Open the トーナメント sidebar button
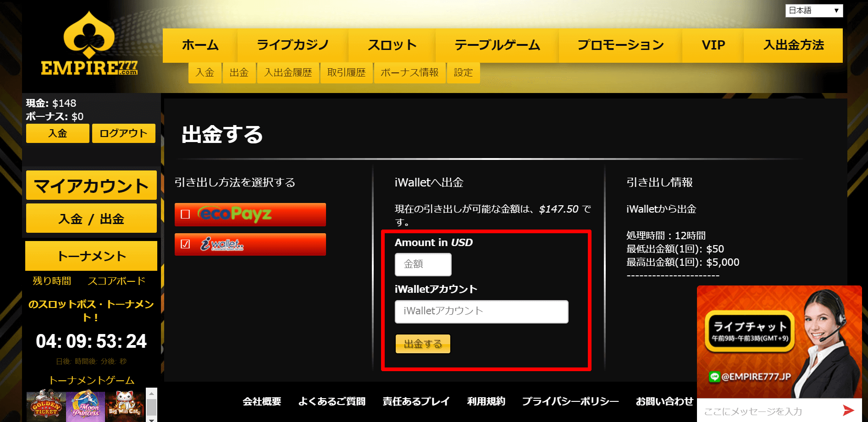Image resolution: width=868 pixels, height=422 pixels. (91, 256)
